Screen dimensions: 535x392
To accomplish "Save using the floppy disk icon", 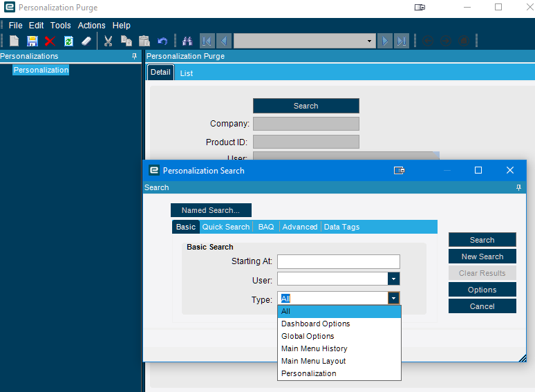I will pos(32,41).
